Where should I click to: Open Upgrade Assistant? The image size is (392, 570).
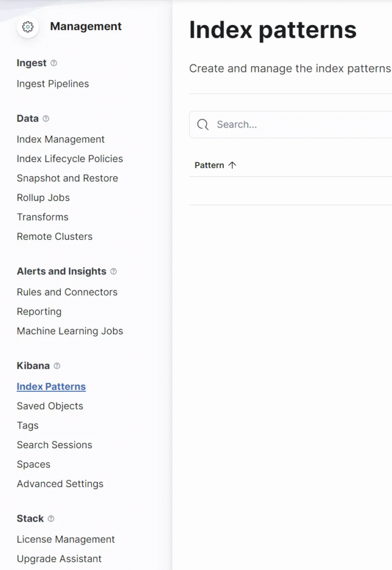pos(59,559)
